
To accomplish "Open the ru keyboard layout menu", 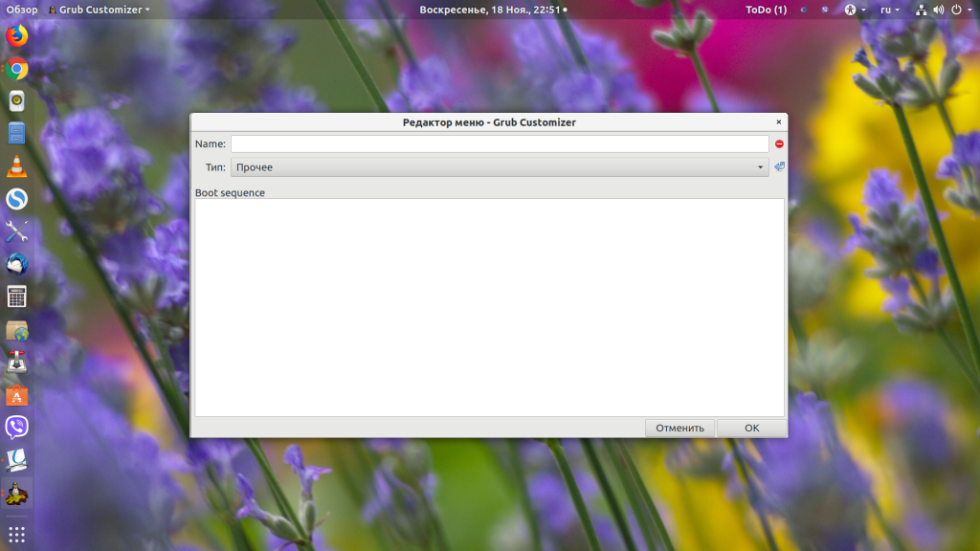I will (889, 10).
